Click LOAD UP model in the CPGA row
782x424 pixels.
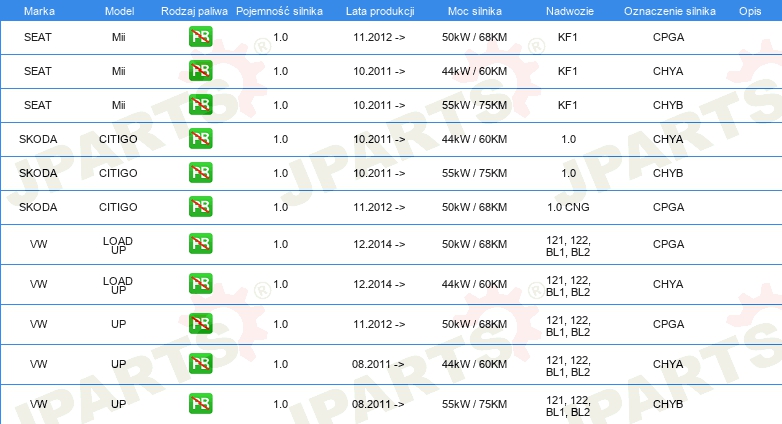pyautogui.click(x=118, y=245)
